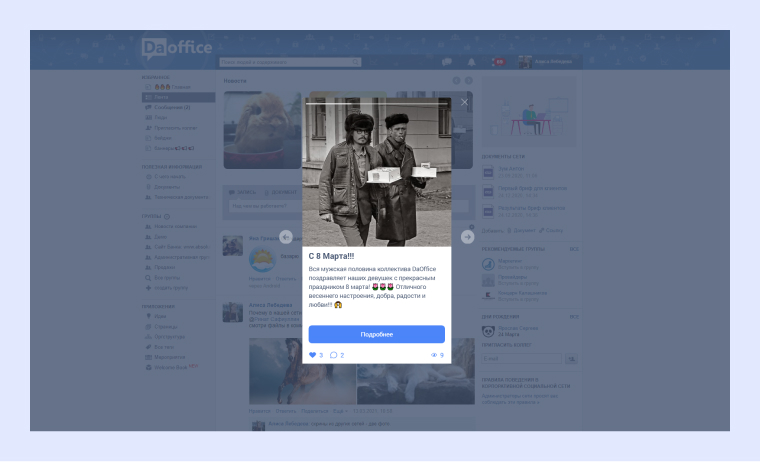Click the story progress bar at top
The width and height of the screenshot is (760, 462).
377,103
